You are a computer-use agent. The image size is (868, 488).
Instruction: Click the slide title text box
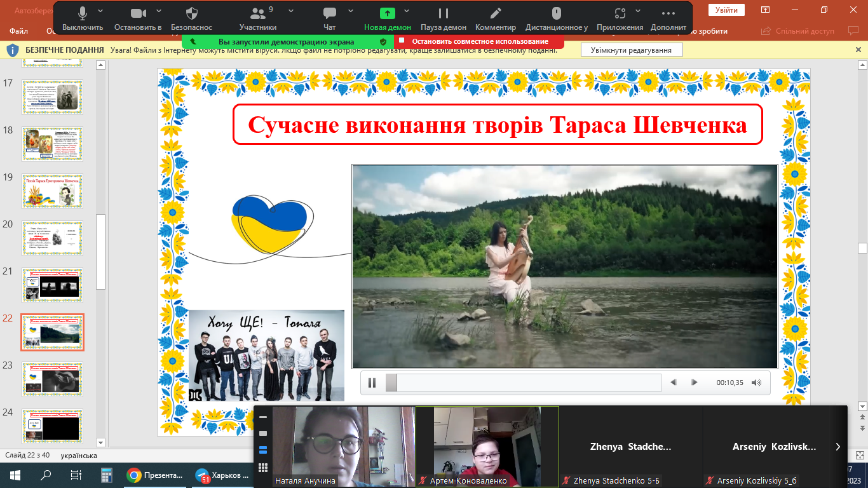(498, 125)
